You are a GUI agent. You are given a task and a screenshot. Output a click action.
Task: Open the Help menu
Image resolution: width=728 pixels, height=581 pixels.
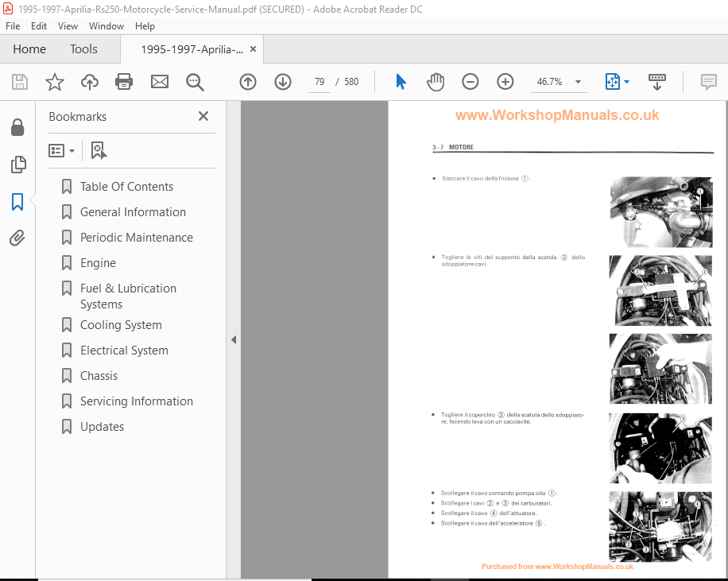click(x=145, y=26)
